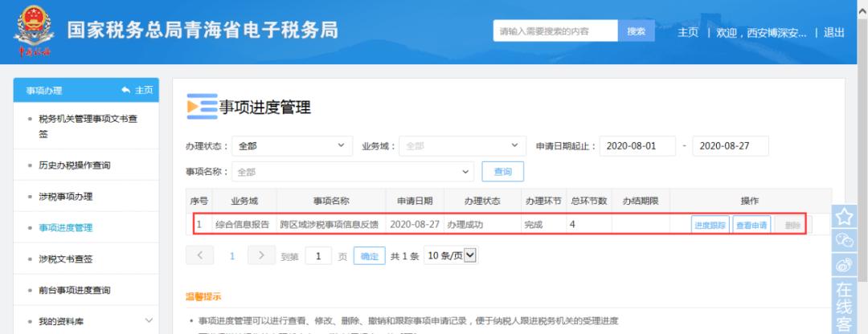Screen dimensions: 868x334
Task: Open the WeChat icon on right sidebar
Action: click(844, 241)
